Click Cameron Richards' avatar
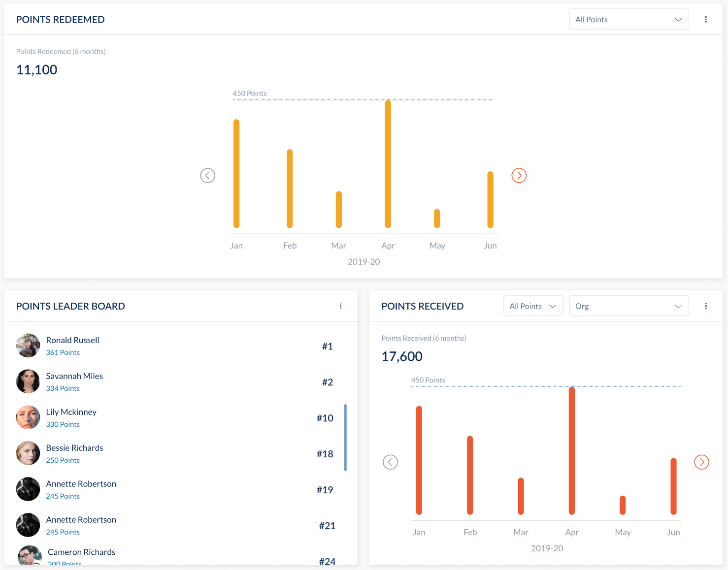This screenshot has height=570, width=728. tap(30, 555)
